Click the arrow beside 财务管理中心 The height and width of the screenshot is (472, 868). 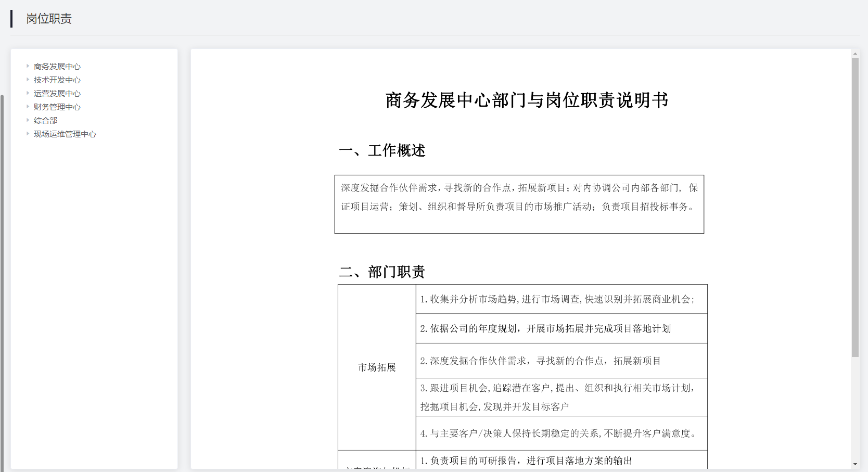(28, 107)
